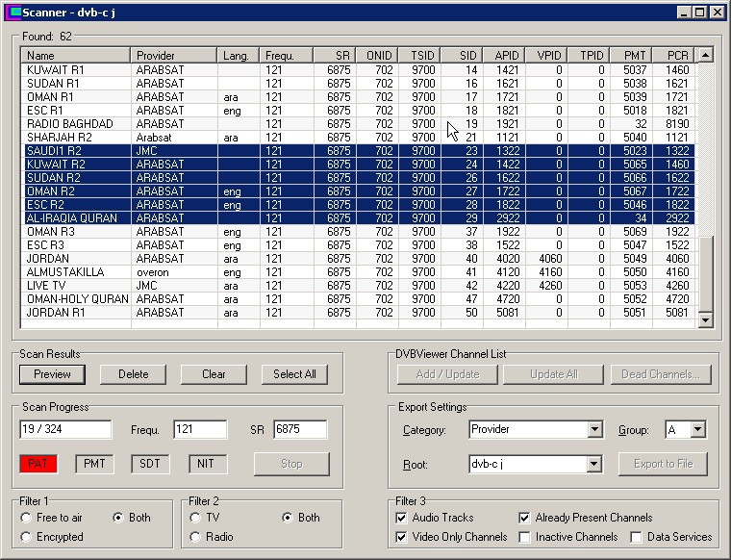The height and width of the screenshot is (560, 731).
Task: Click the NIT status indicator
Action: tap(207, 464)
